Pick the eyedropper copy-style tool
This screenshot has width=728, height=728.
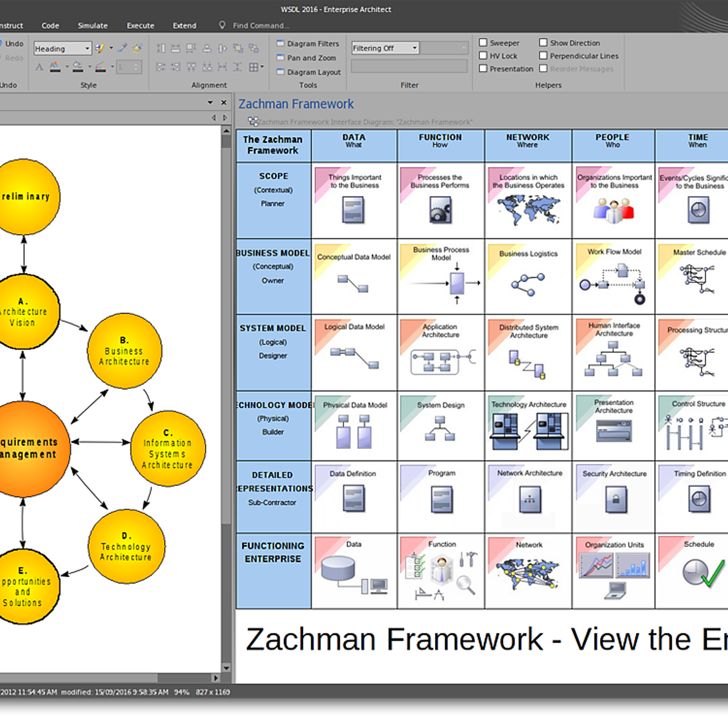tap(123, 48)
